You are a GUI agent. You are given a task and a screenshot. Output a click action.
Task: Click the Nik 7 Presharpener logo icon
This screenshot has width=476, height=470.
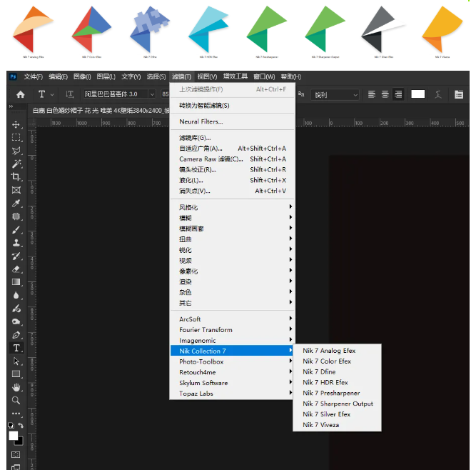click(266, 29)
